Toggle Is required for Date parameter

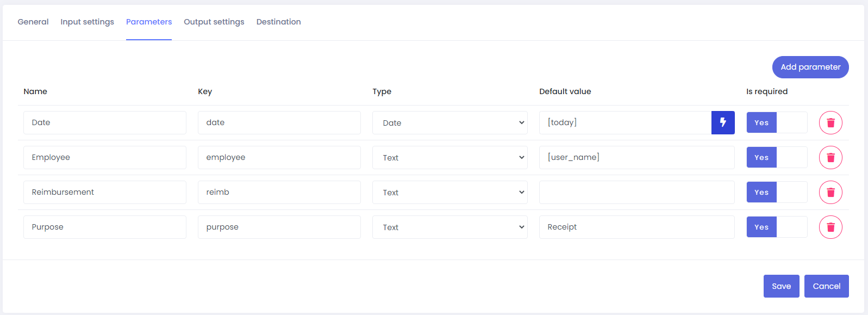777,122
